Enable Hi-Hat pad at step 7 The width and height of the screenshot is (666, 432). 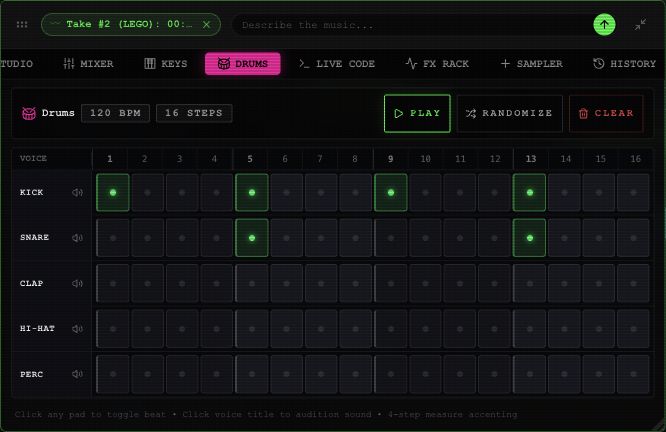(321, 329)
